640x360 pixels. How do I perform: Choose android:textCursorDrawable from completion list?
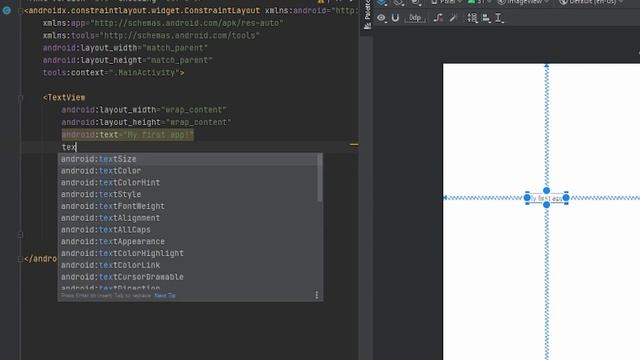coord(189,277)
